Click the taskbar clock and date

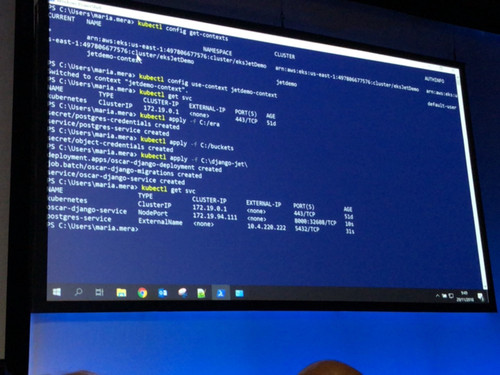click(x=465, y=296)
